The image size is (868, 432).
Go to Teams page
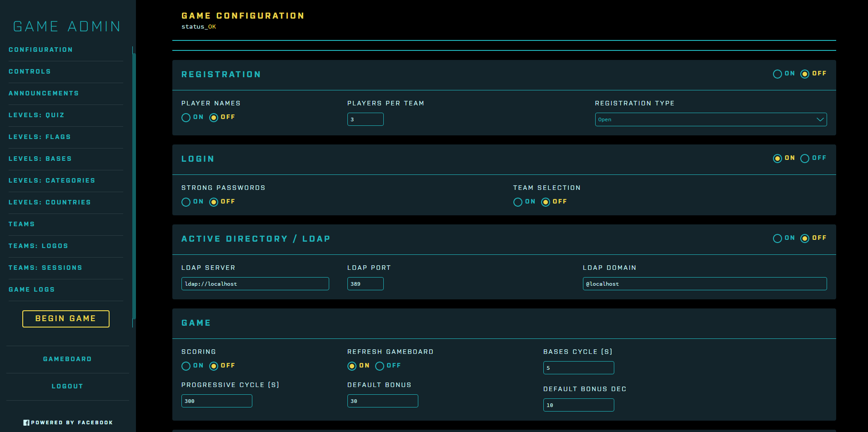tap(21, 224)
